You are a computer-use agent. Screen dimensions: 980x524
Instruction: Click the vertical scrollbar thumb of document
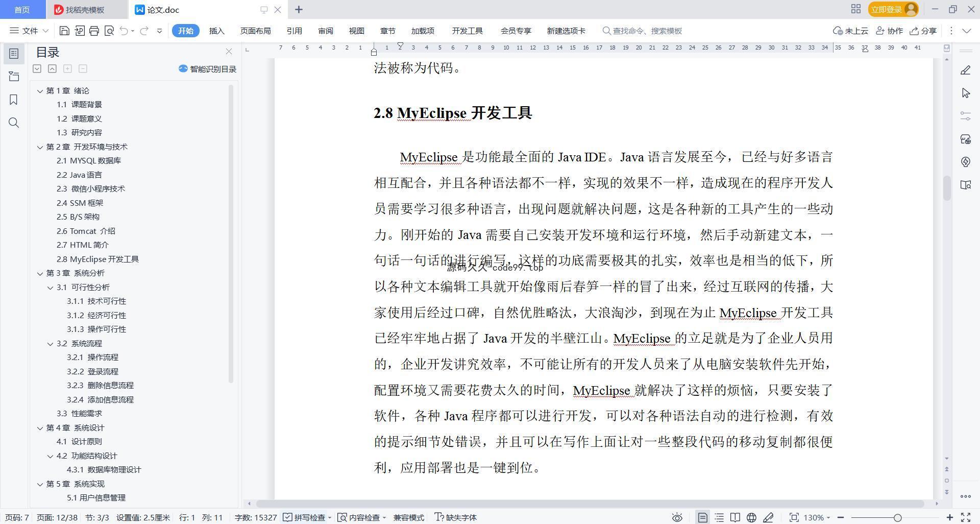pos(947,188)
